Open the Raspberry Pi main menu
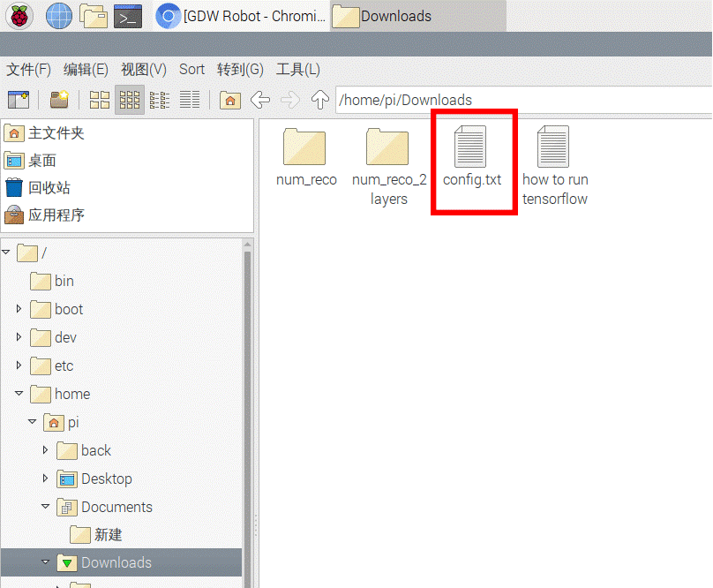 19,16
